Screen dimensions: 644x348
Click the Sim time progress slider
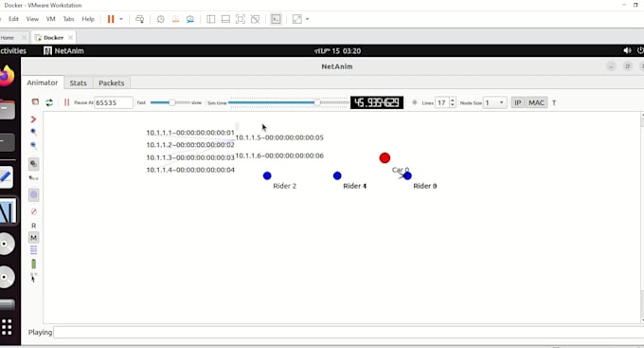(288, 102)
